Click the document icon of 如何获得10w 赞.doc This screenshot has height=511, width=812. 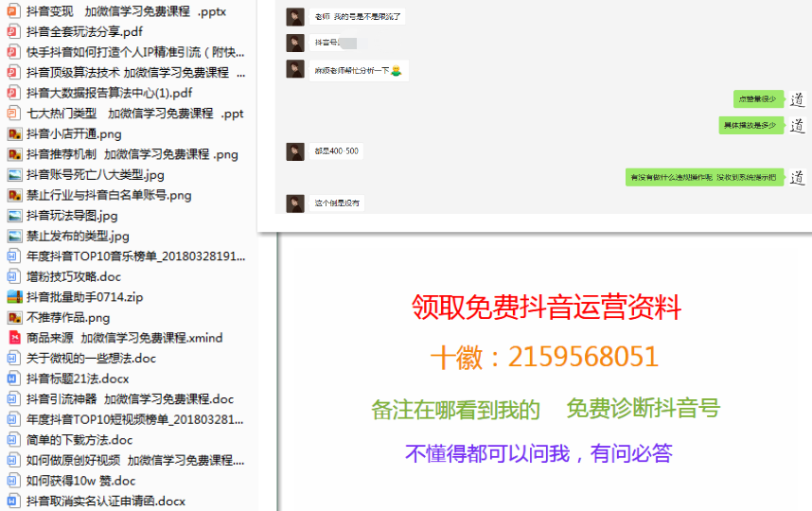point(13,481)
